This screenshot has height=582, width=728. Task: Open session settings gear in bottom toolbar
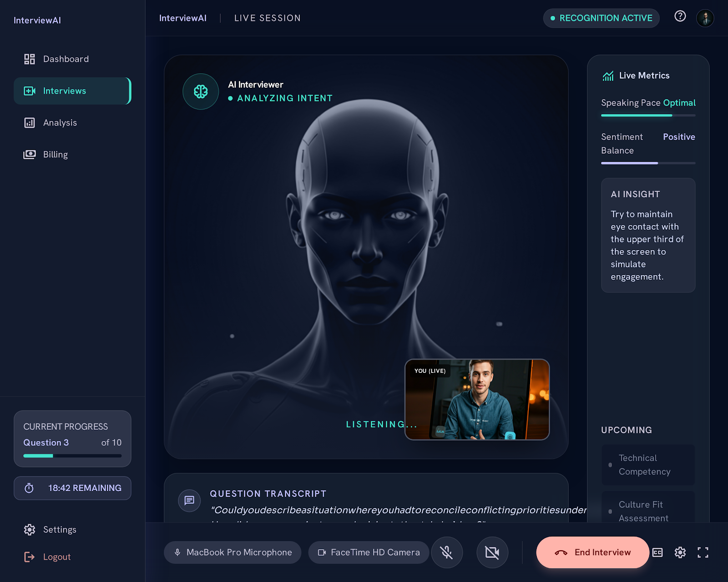pyautogui.click(x=680, y=552)
